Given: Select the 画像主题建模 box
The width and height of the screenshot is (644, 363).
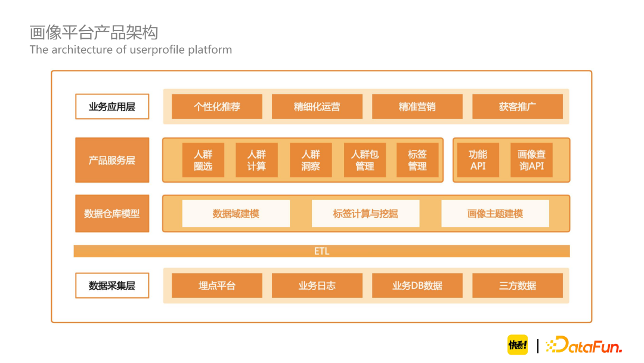Looking at the screenshot, I should [496, 213].
